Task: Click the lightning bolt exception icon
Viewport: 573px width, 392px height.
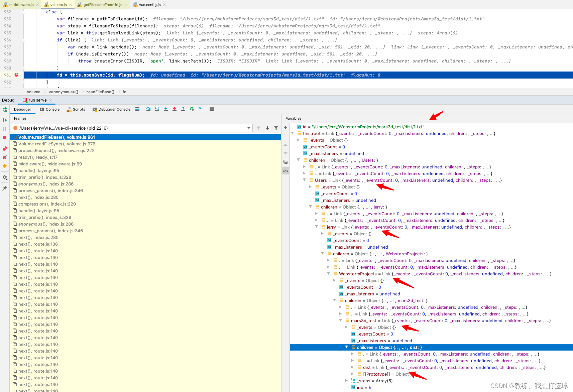Action: coord(5,166)
